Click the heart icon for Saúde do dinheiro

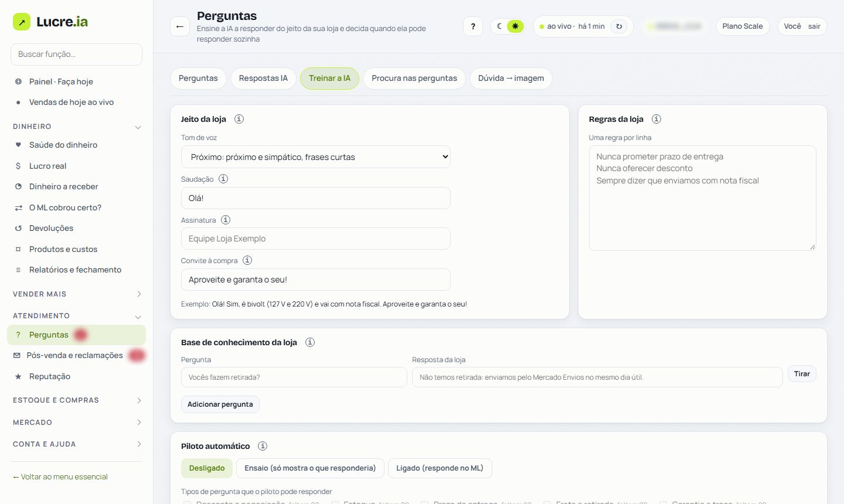[18, 145]
